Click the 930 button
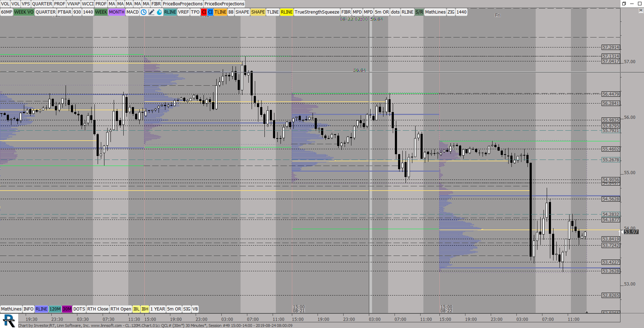The image size is (644, 328). 77,12
